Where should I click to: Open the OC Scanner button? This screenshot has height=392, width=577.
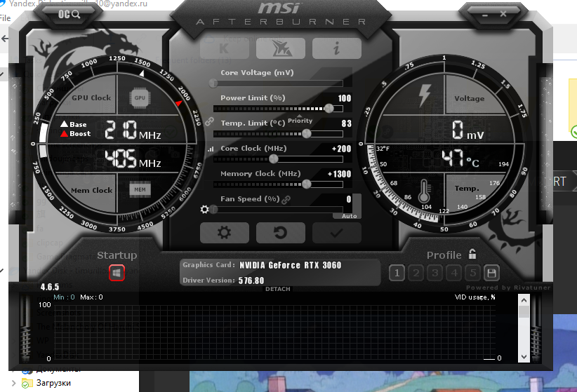coord(69,14)
